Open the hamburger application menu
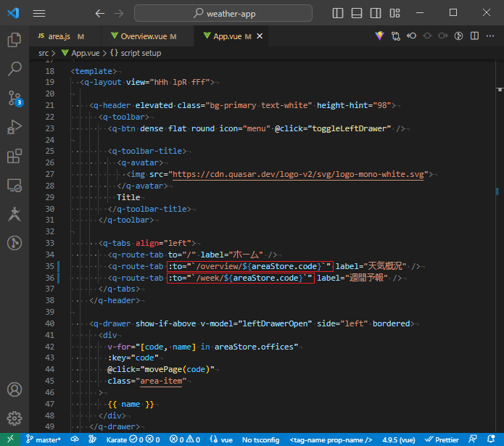 39,13
